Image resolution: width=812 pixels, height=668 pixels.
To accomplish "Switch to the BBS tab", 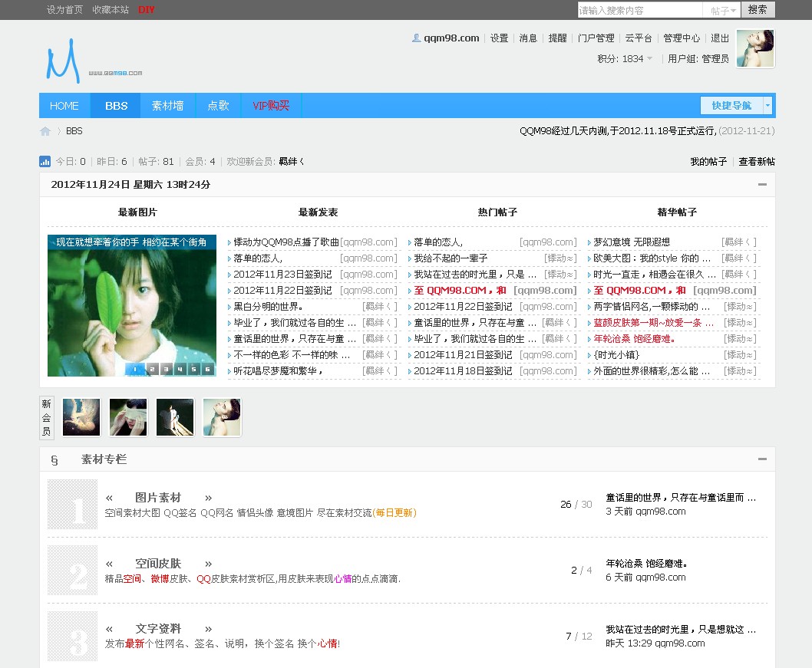I will click(x=116, y=106).
